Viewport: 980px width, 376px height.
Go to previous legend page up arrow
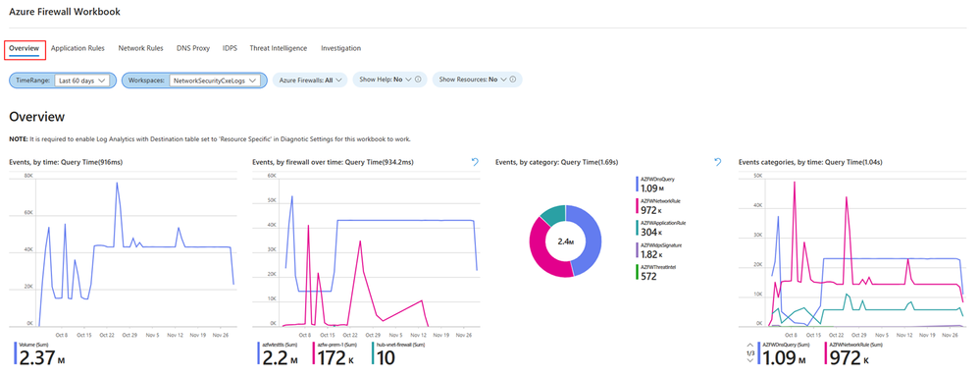(750, 346)
